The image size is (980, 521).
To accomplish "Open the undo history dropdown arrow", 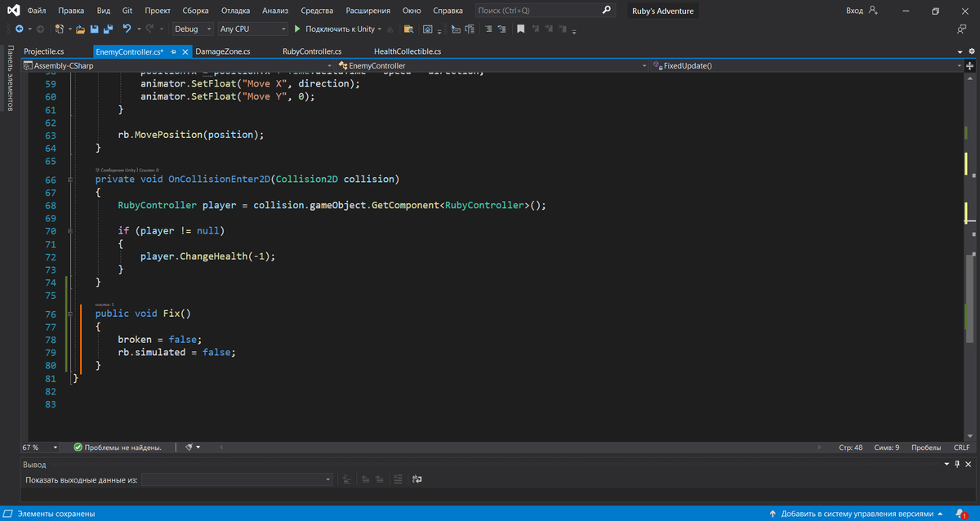I will click(138, 29).
